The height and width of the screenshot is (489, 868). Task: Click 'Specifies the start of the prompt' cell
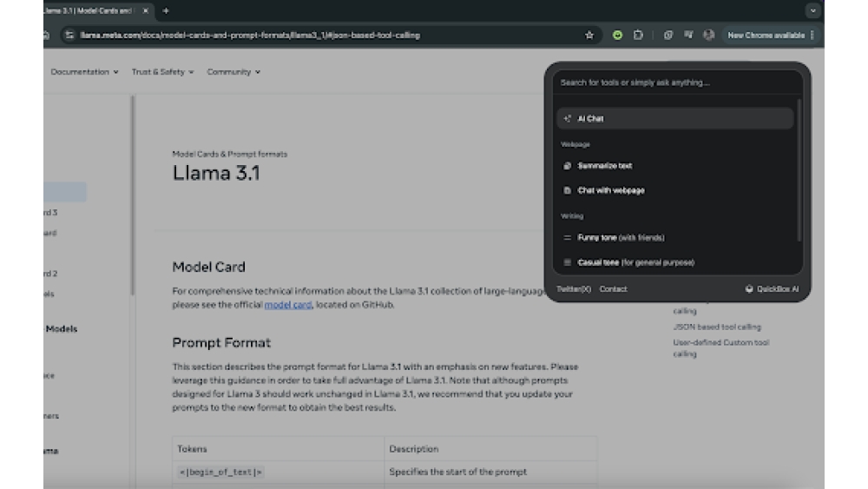tap(457, 472)
